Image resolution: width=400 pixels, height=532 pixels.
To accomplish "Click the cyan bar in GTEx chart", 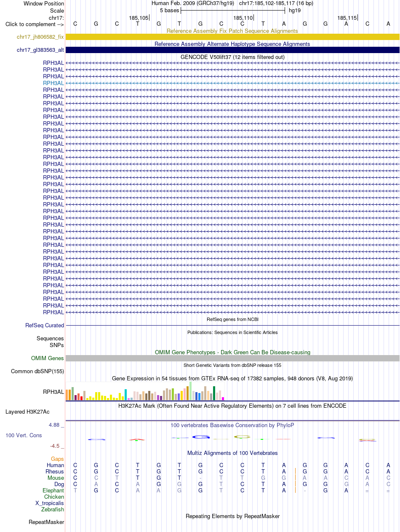I will tap(126, 395).
